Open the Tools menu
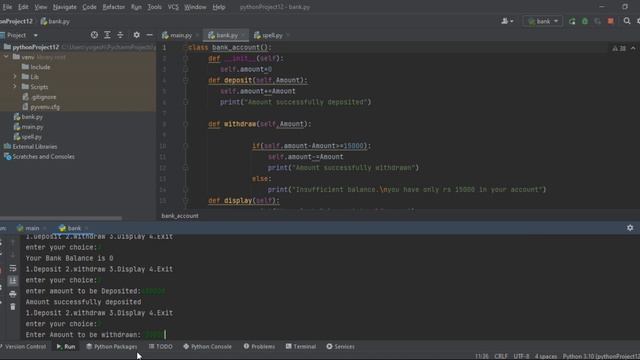640x360 pixels. coord(154,7)
